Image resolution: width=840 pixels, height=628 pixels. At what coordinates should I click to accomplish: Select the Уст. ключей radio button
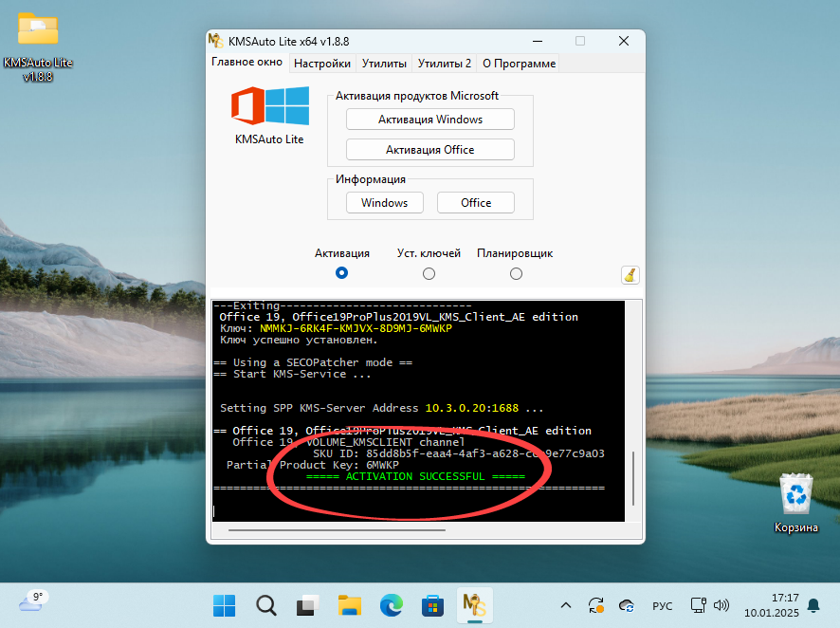[429, 272]
